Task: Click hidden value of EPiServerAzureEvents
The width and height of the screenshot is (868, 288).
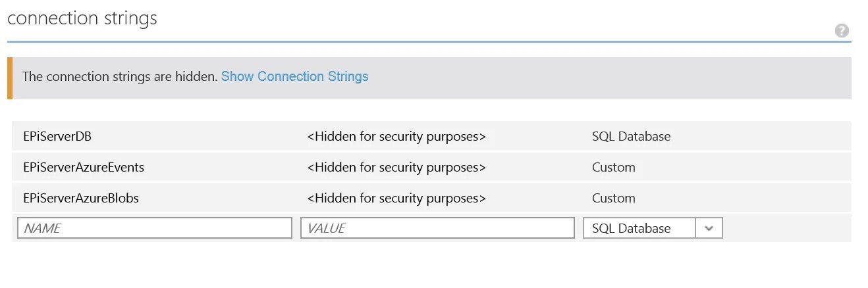Action: click(396, 168)
